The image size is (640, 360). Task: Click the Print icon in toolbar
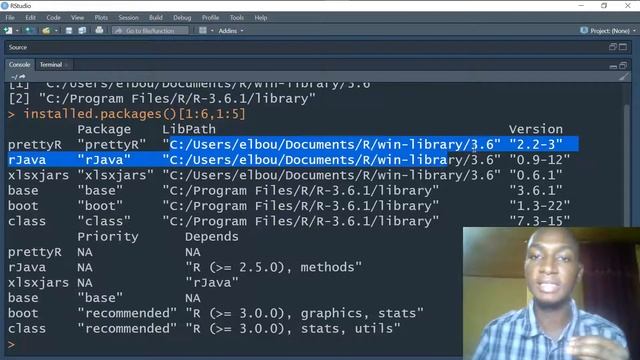[x=99, y=30]
